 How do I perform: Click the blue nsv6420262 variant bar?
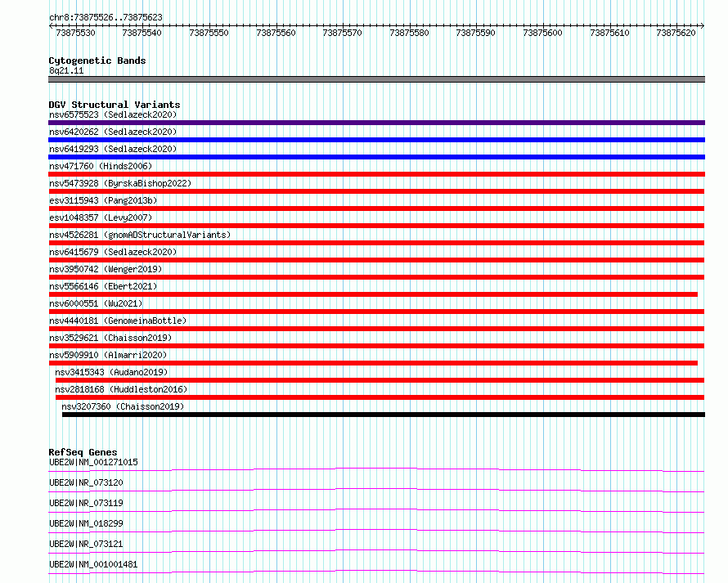coord(376,140)
